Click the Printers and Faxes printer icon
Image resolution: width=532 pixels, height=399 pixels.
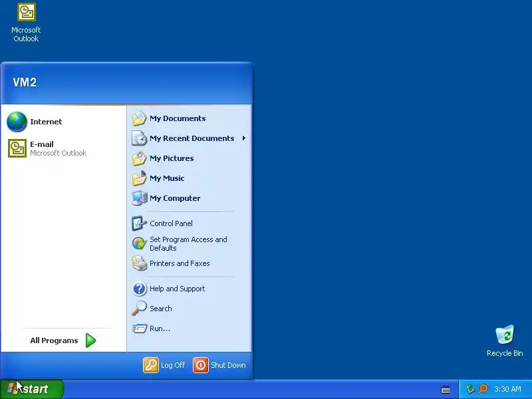click(139, 263)
